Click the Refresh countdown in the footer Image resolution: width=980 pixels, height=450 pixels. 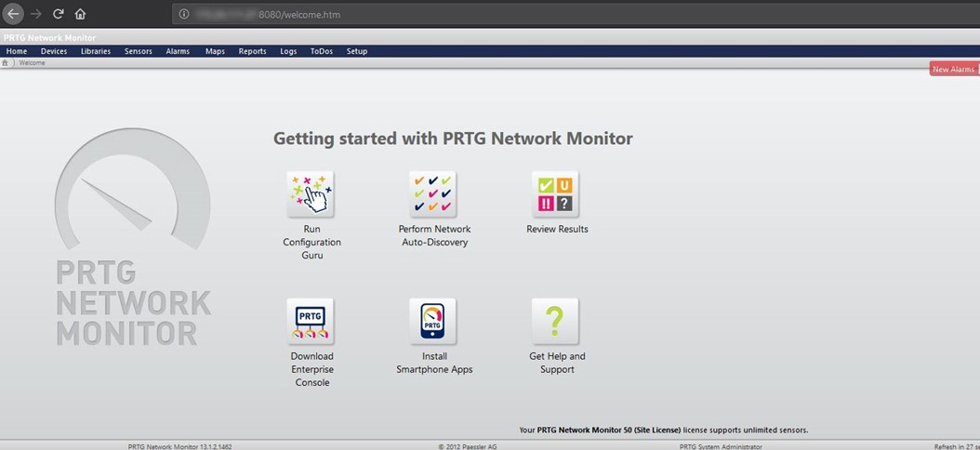pos(956,446)
